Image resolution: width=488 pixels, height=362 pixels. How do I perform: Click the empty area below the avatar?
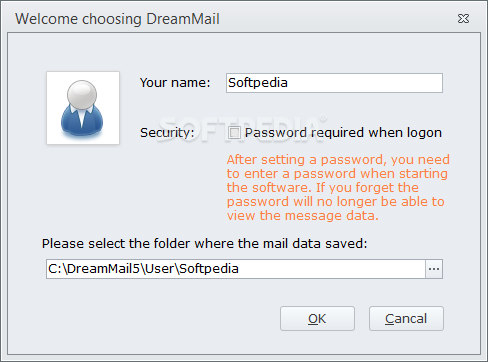(x=83, y=190)
